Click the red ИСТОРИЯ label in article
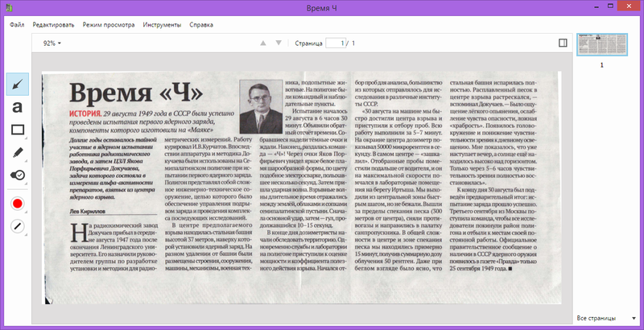The height and width of the screenshot is (330, 644). 85,113
